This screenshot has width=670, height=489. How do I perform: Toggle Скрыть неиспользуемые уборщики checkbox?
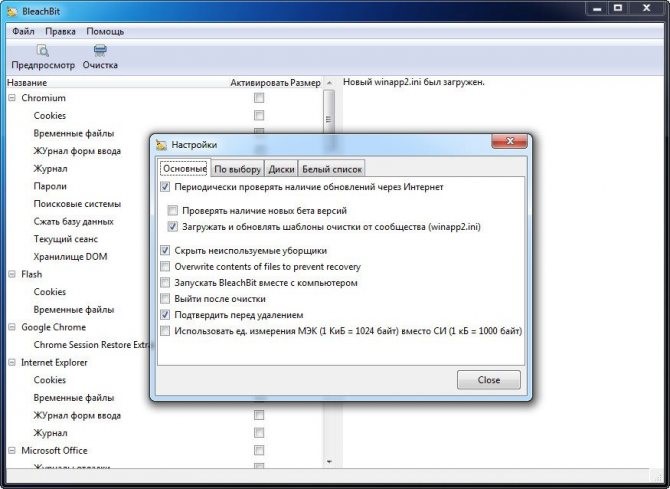(166, 251)
